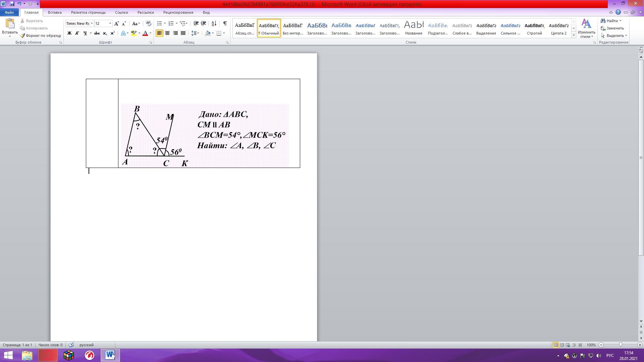
Task: Open the Шрифт dialog launcher
Action: tap(151, 43)
